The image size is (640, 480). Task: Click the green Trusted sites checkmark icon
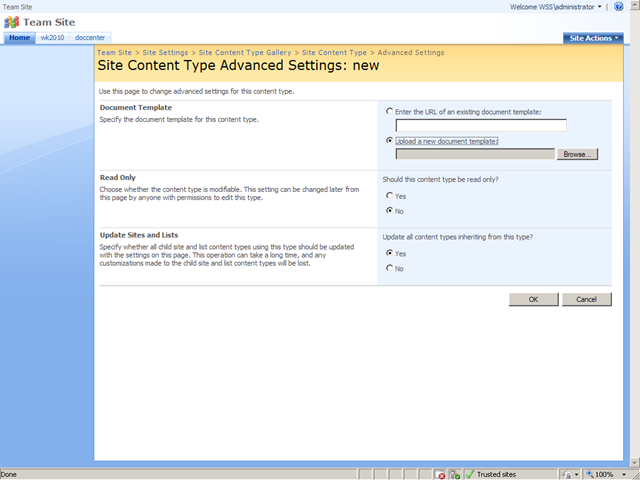tap(470, 474)
